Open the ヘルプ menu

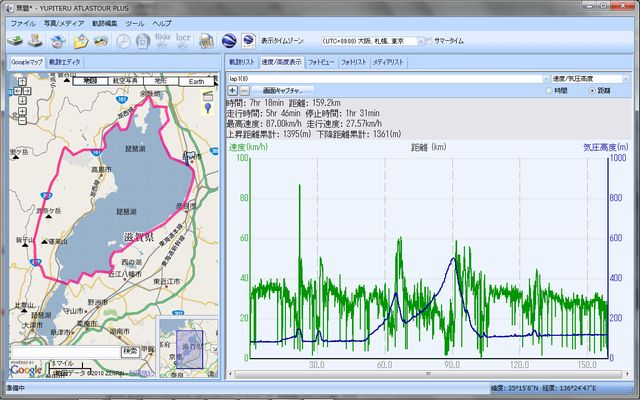coord(162,23)
